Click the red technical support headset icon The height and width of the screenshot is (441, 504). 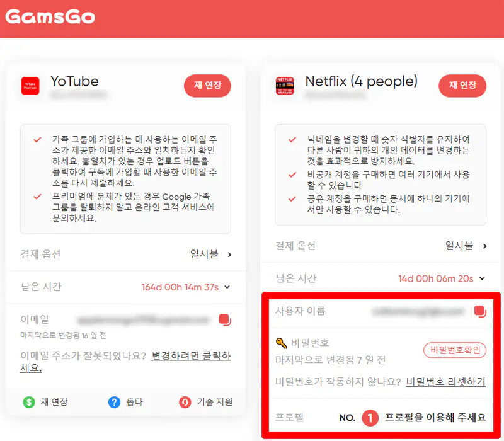[185, 402]
